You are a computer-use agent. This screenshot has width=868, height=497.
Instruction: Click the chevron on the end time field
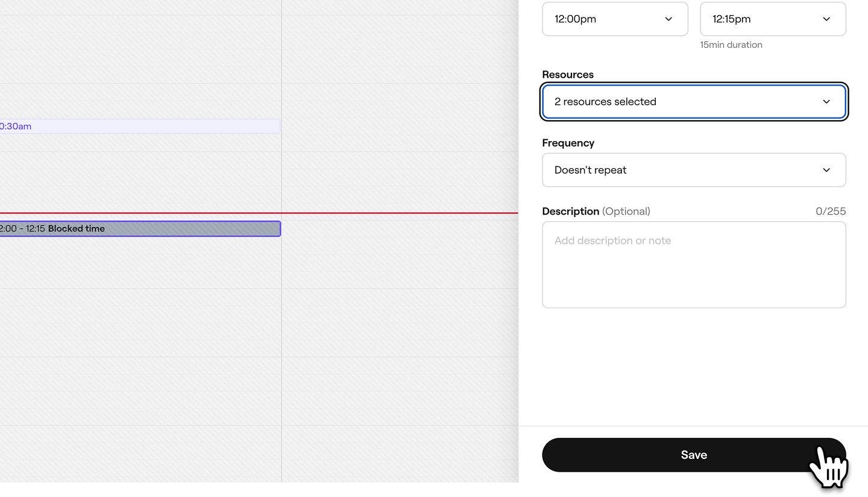click(x=826, y=19)
